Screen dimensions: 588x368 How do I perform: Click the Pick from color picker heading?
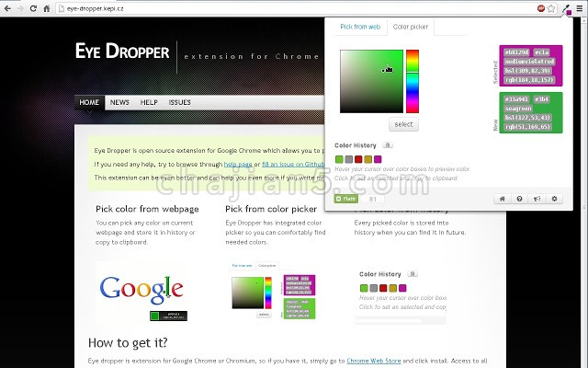(x=271, y=209)
